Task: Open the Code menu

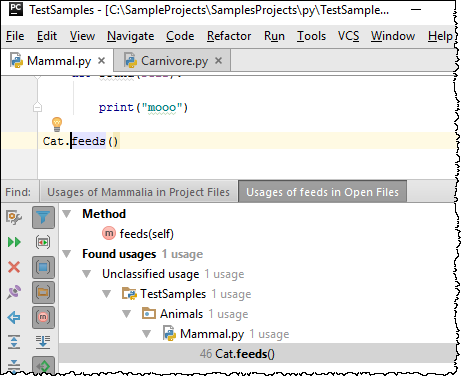Action: (180, 36)
